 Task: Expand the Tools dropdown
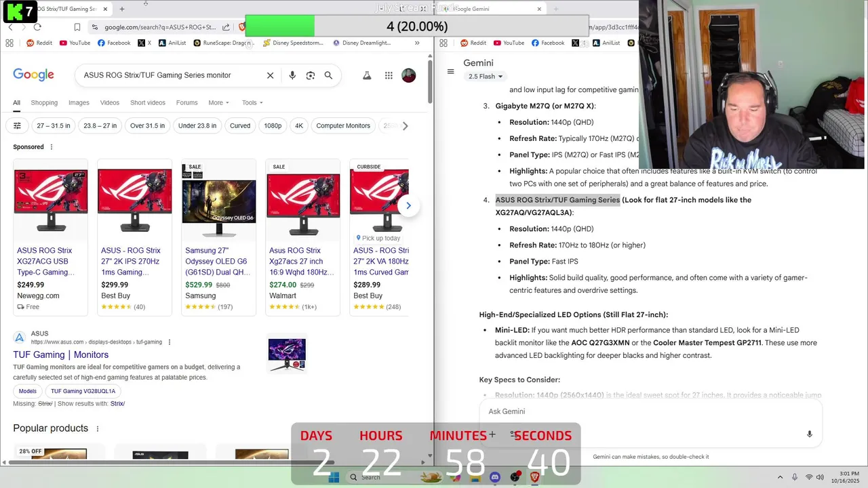[x=252, y=103]
